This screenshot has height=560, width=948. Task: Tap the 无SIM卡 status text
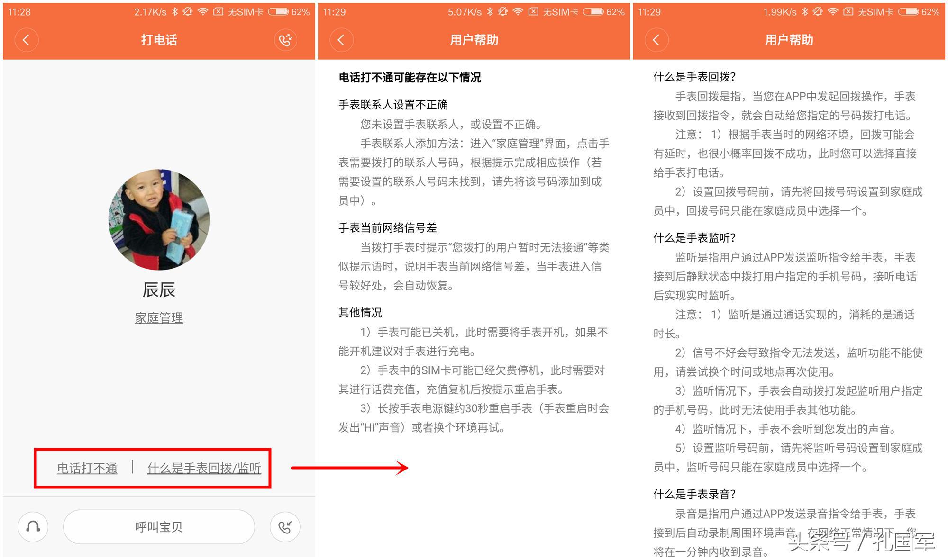245,10
